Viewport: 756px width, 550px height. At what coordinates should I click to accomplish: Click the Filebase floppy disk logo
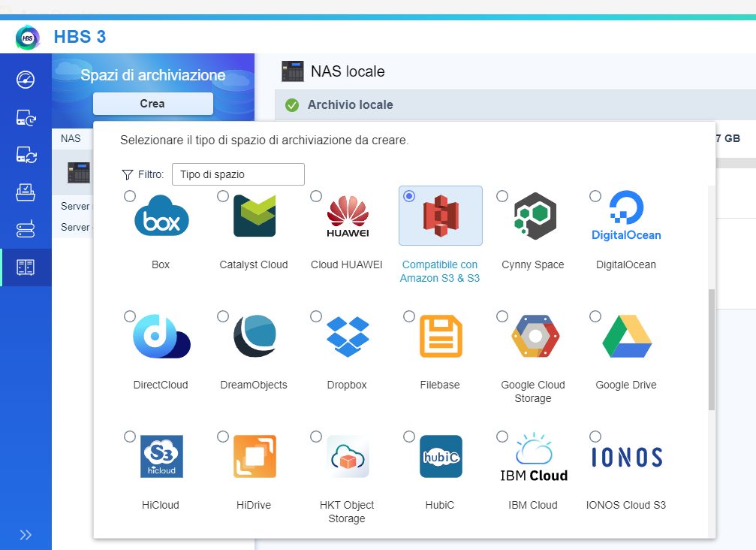tap(441, 337)
